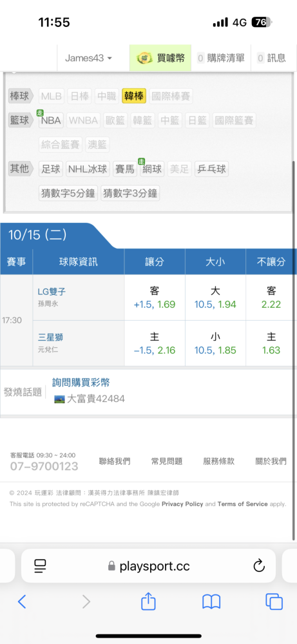Open the Safari tabs overview icon

(x=274, y=601)
